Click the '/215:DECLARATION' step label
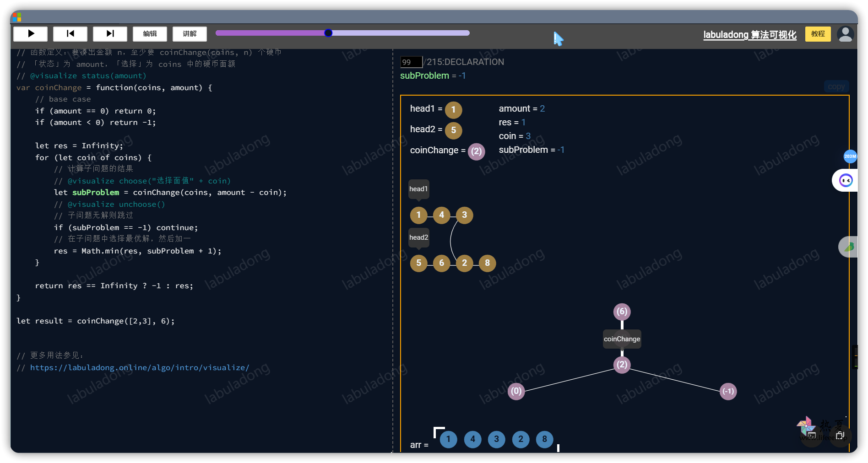868x463 pixels. (464, 62)
